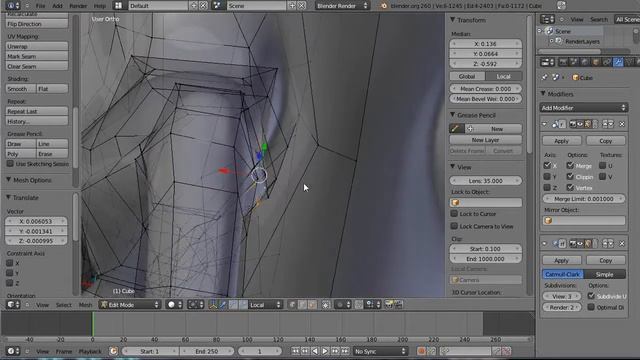Select the translate manipulator arrow icon
640x360 pixels.
click(223, 304)
